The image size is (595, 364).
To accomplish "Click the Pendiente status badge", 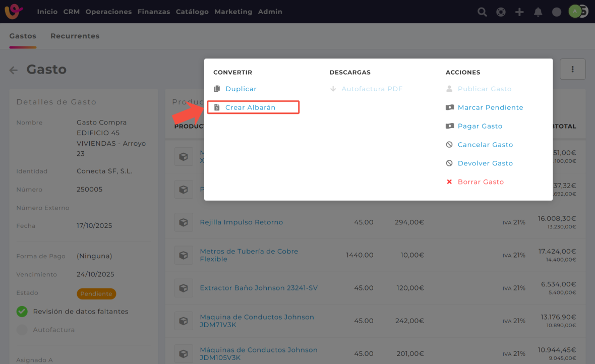I will [x=96, y=293].
